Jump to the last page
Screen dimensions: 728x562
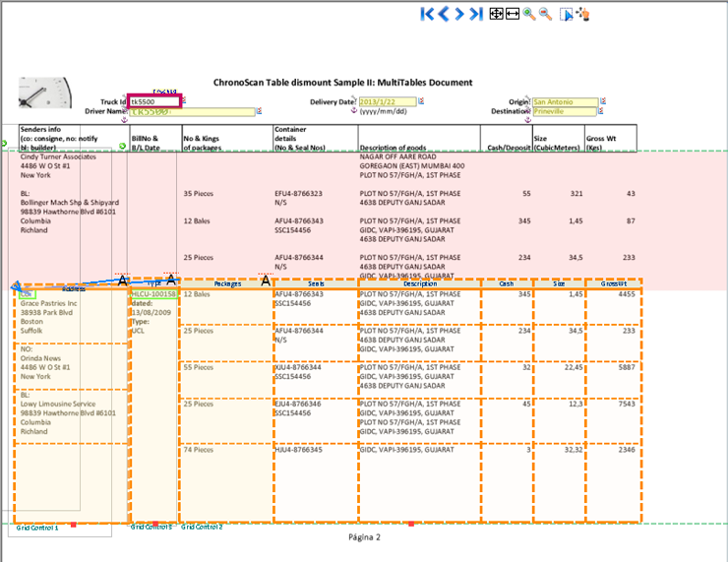pos(476,14)
